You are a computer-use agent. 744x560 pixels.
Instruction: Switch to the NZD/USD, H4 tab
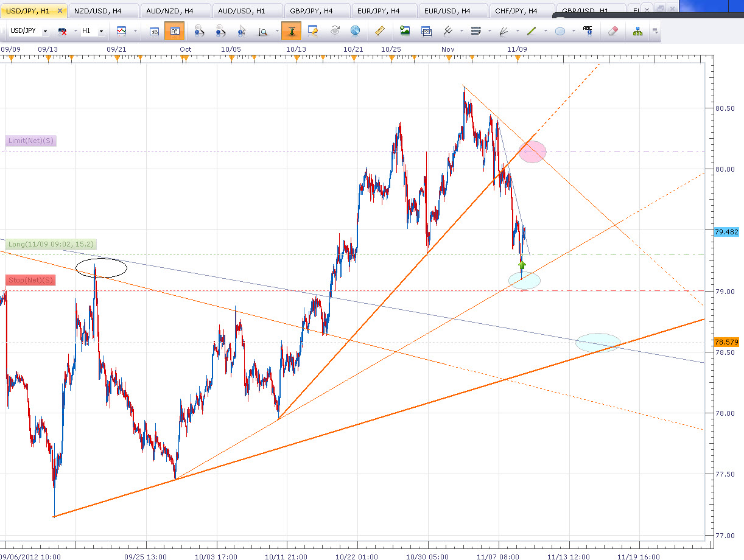tap(102, 11)
